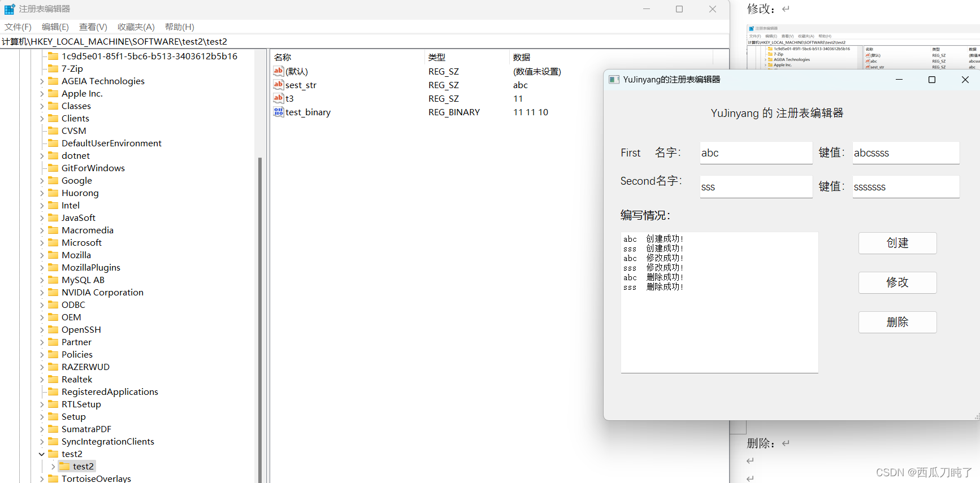Expand the Clients key

point(42,119)
